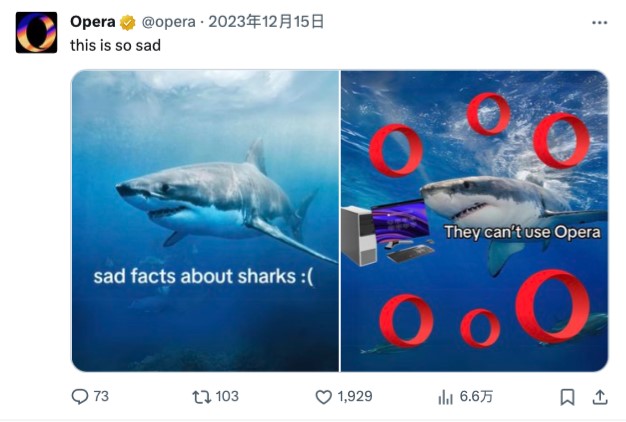Open the left "sad facts about sharks" image
Image resolution: width=626 pixels, height=422 pixels.
click(205, 220)
